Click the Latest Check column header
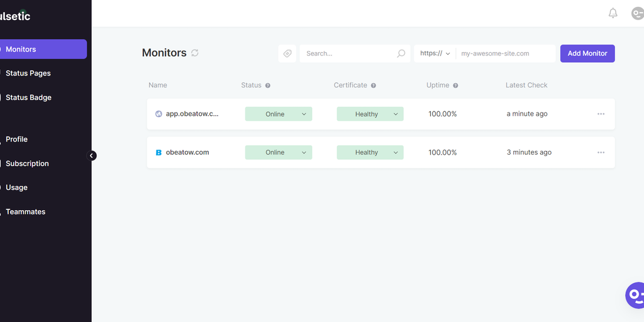The width and height of the screenshot is (644, 322). click(x=526, y=85)
